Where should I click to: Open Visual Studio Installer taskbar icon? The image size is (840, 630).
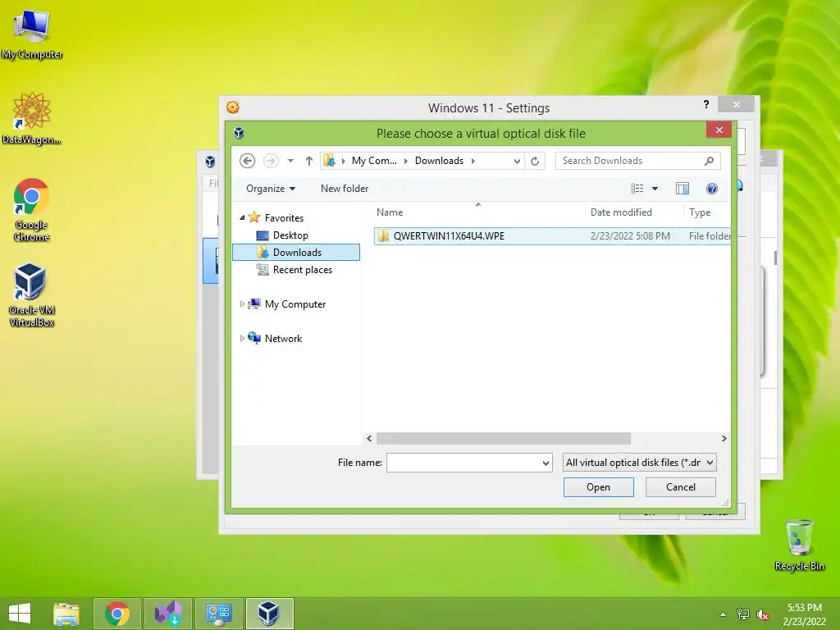[167, 614]
